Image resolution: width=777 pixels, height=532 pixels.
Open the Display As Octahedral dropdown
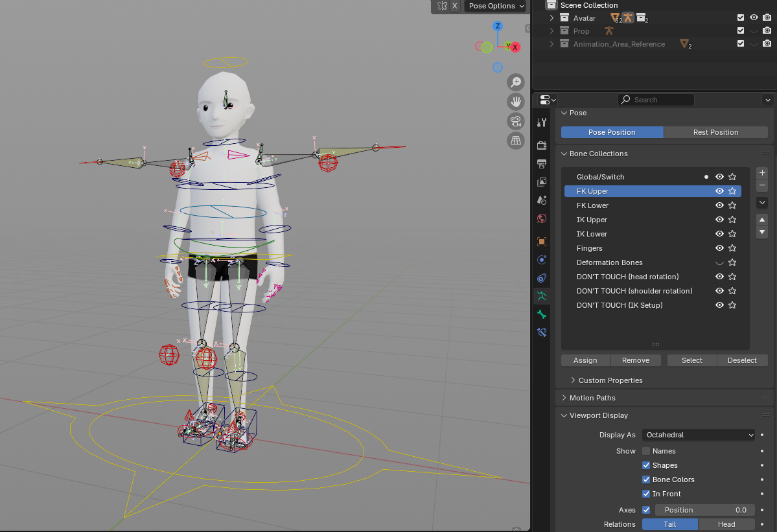[699, 435]
